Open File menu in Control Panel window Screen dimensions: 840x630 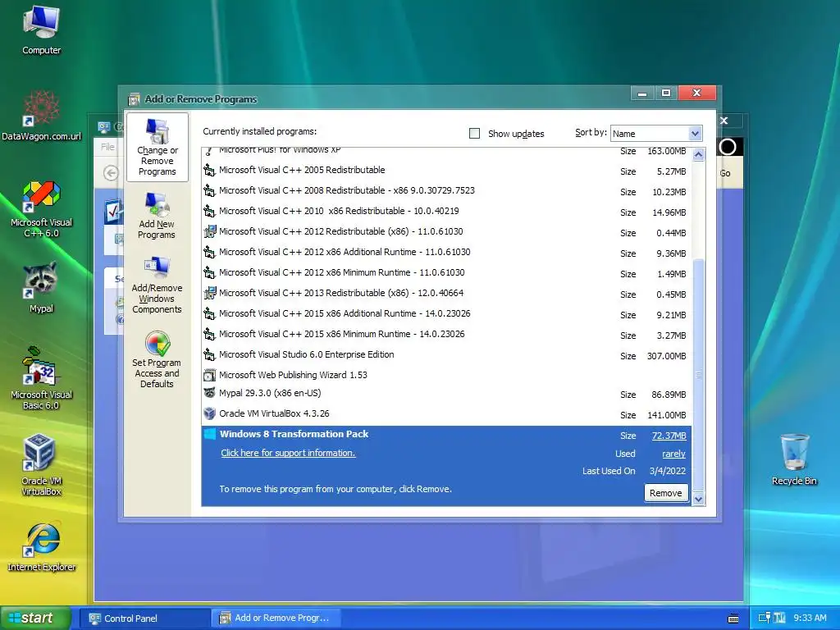[x=107, y=147]
